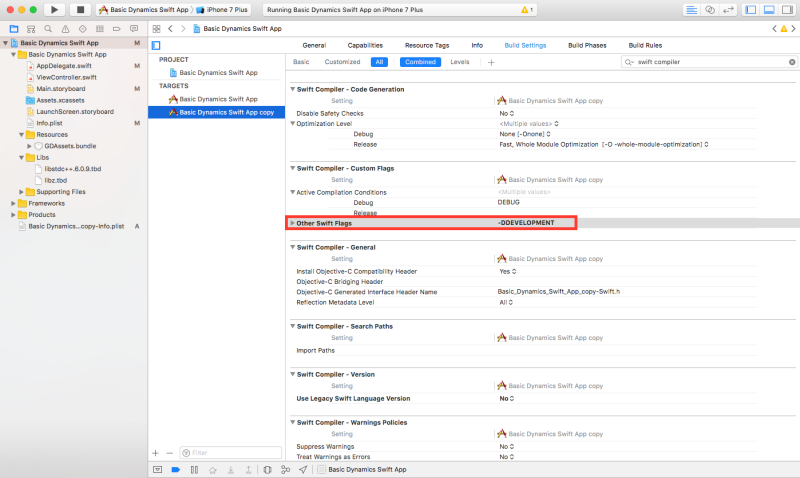Go forward in editor history
Image resolution: width=800 pixels, height=478 pixels.
coord(183,29)
